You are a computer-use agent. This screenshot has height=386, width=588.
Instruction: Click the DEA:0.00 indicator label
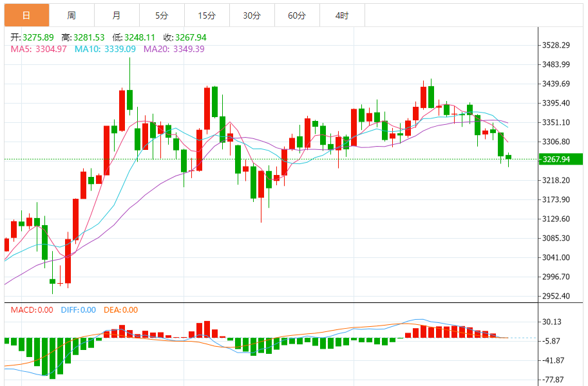point(120,310)
